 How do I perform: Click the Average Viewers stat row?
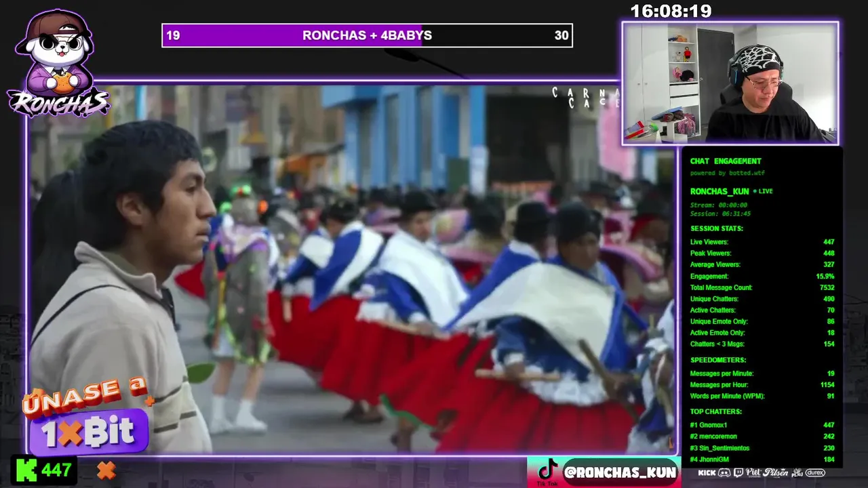point(762,265)
